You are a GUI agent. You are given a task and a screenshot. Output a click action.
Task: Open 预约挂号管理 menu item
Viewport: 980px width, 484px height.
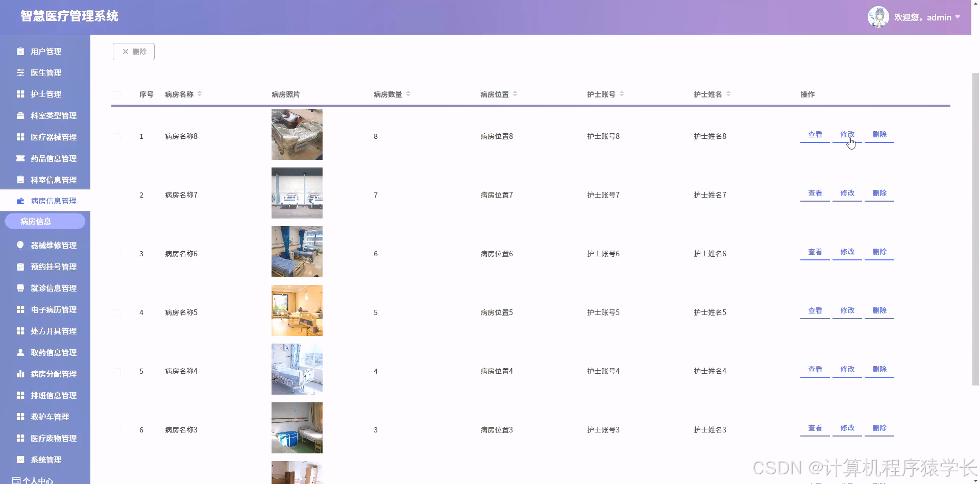tap(45, 267)
